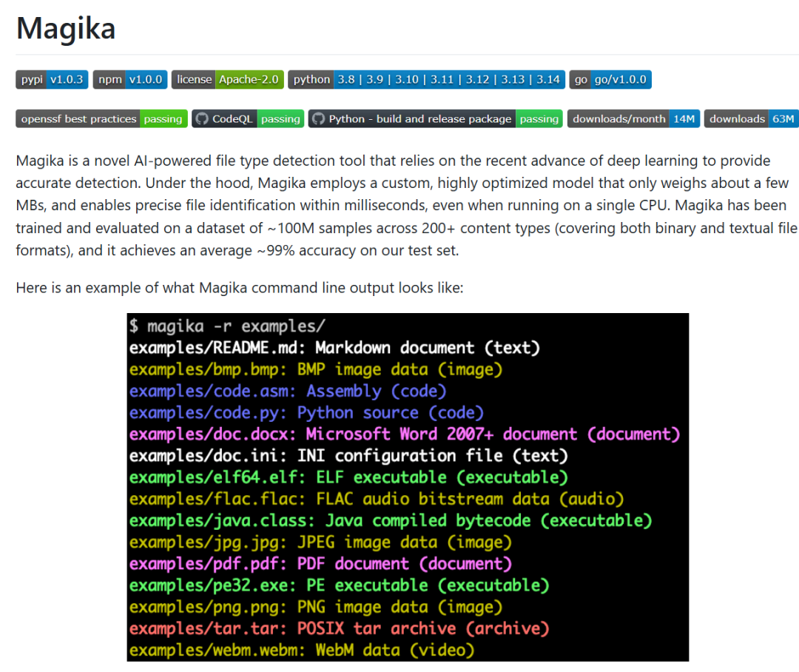This screenshot has width=799, height=672.
Task: Click the "examples/java.class" output line
Action: click(x=391, y=520)
